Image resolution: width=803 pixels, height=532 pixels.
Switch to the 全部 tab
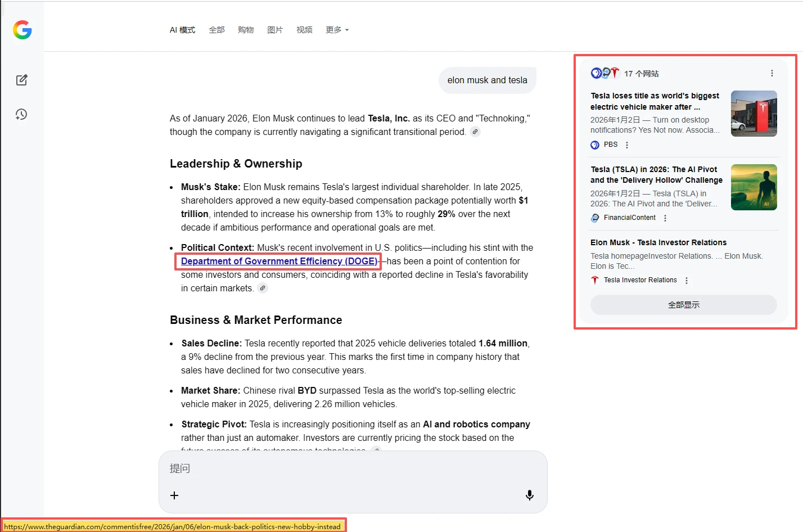click(x=216, y=30)
